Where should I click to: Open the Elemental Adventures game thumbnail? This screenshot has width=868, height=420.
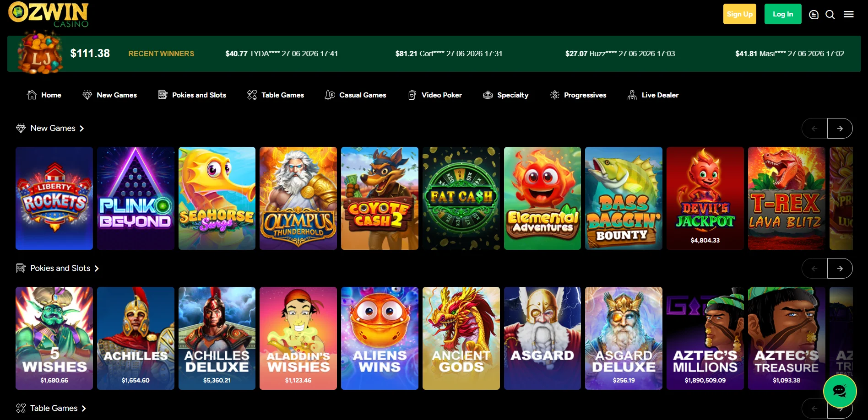pyautogui.click(x=542, y=198)
